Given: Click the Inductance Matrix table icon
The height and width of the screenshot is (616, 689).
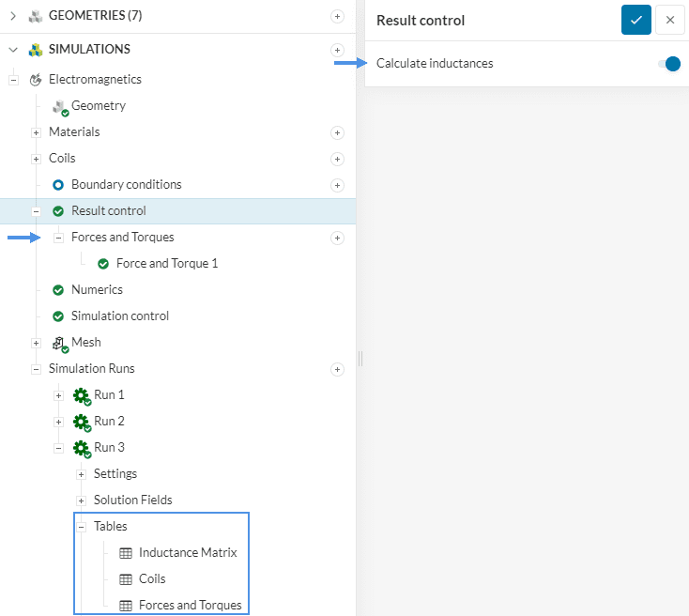Looking at the screenshot, I should [x=126, y=553].
